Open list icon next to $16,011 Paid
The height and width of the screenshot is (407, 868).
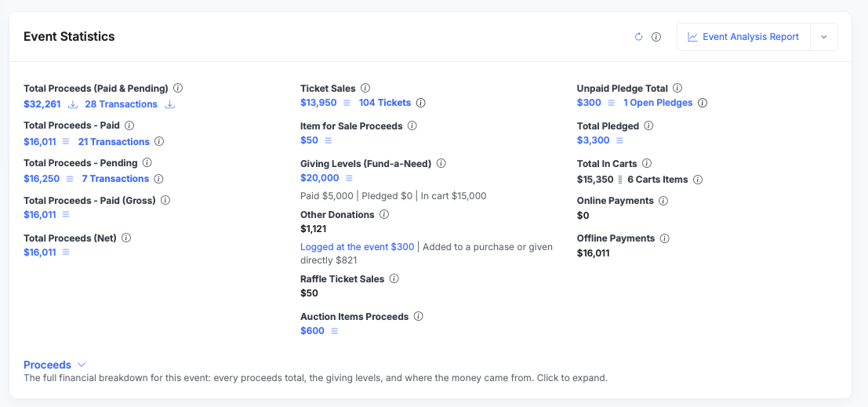[66, 142]
